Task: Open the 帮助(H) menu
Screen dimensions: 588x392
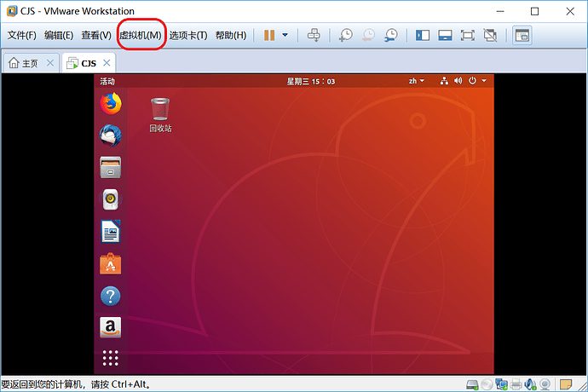Action: pos(231,35)
